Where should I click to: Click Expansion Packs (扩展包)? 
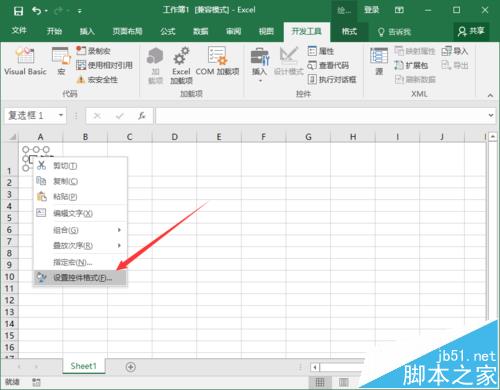coord(411,65)
